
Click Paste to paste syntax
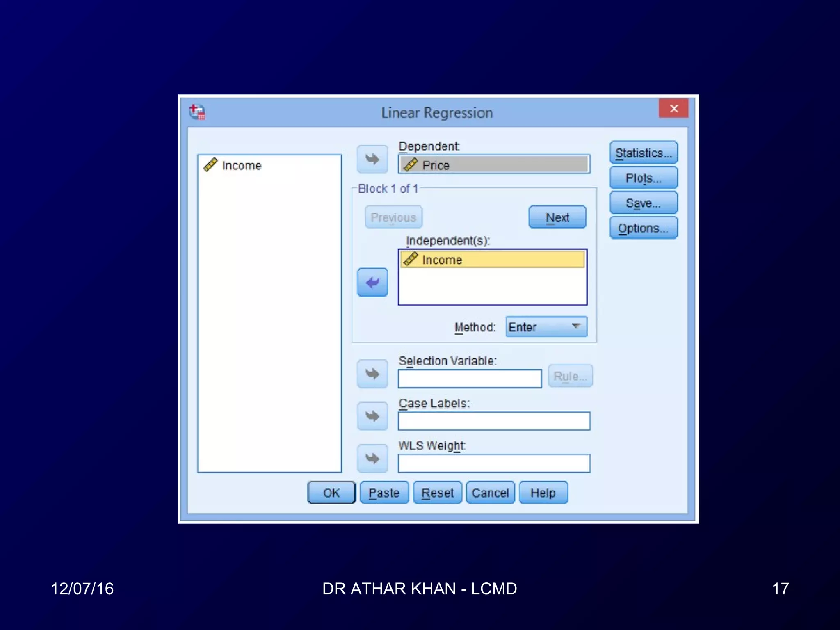coord(384,493)
